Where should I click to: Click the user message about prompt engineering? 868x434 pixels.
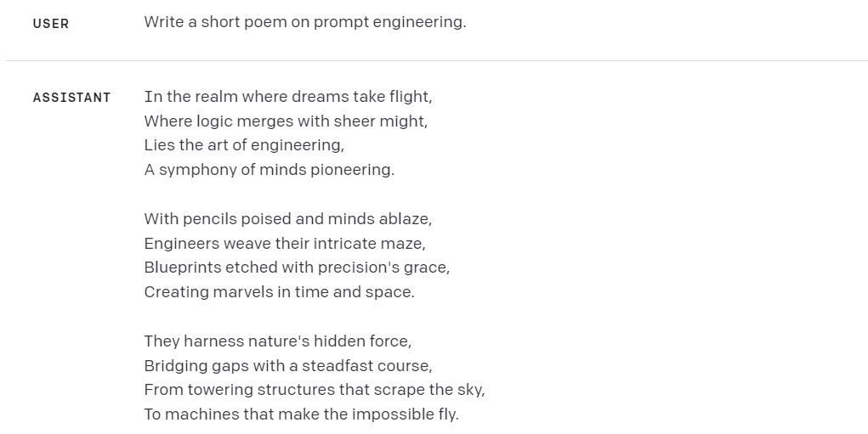click(x=304, y=23)
